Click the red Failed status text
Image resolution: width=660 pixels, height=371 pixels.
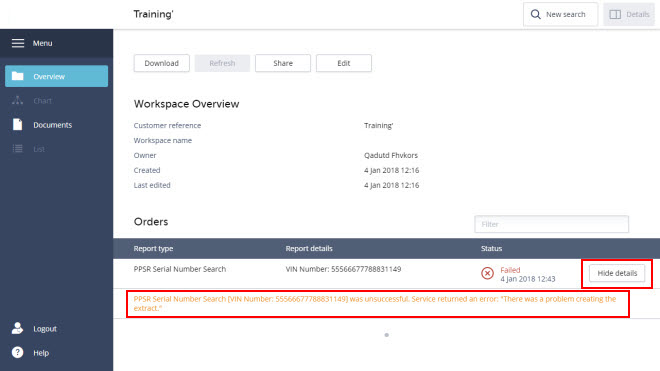pos(510,270)
